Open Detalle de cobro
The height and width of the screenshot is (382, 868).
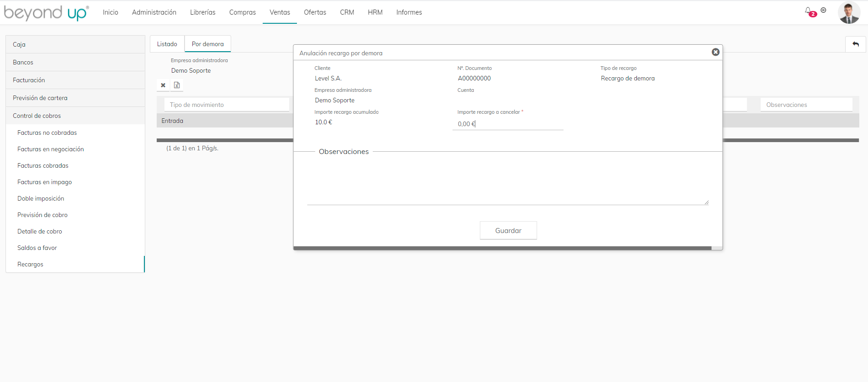point(75,231)
